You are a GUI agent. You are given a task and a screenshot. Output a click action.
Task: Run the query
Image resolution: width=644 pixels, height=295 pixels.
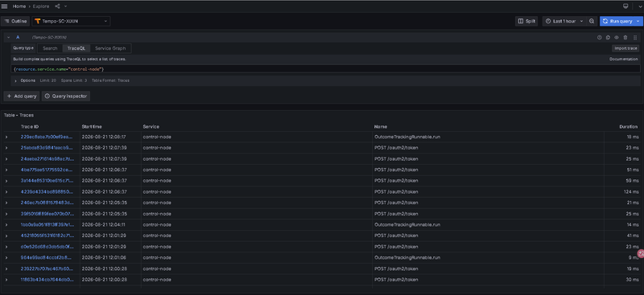coord(617,21)
